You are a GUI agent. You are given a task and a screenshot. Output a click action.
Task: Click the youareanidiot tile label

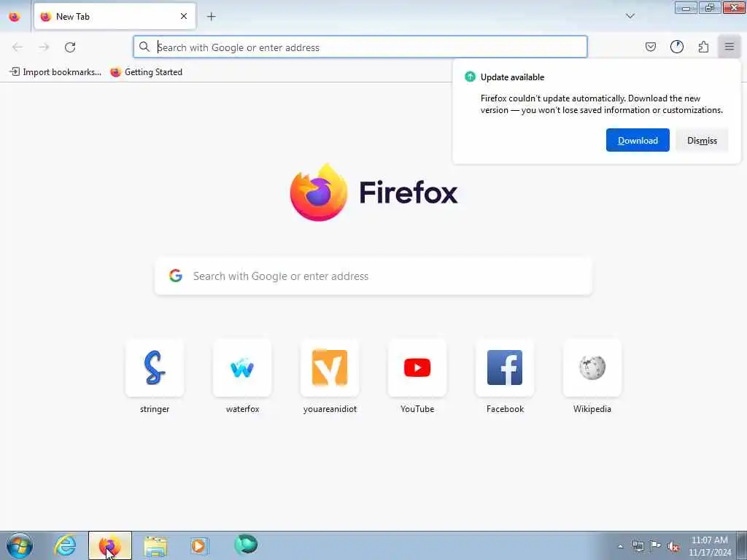pyautogui.click(x=330, y=409)
